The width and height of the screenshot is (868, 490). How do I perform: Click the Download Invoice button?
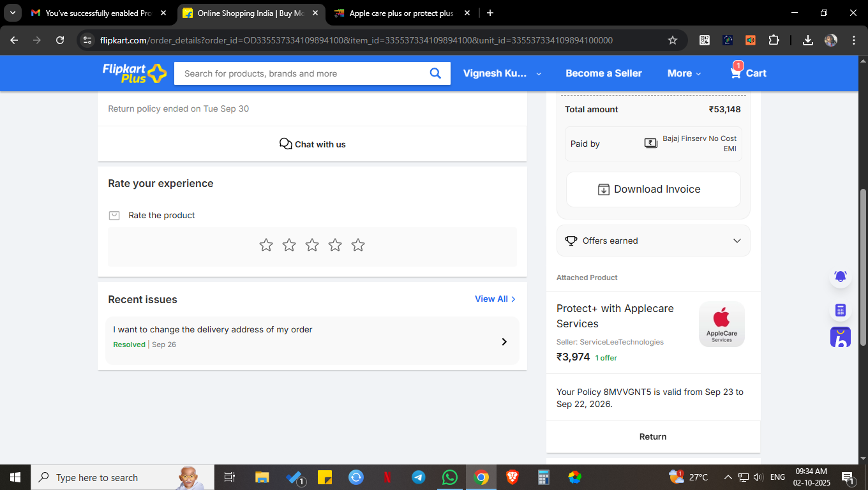pos(653,189)
